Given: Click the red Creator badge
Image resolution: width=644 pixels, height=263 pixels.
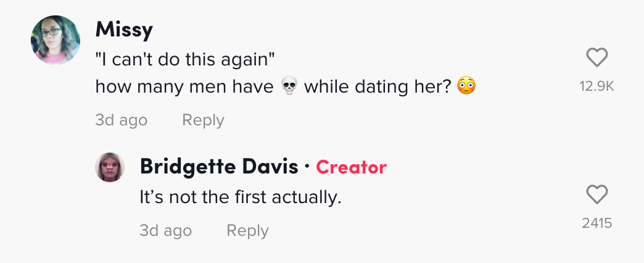Looking at the screenshot, I should coord(351,167).
